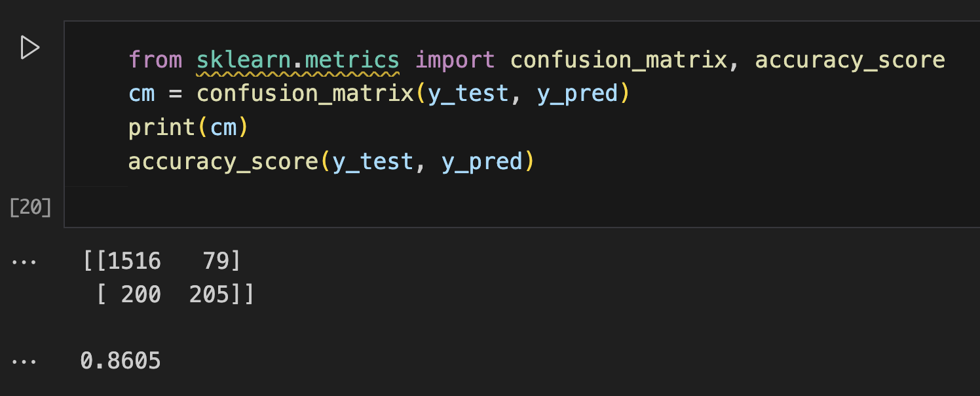
Task: Place the cursor on the 'cm' variable assignment
Action: pyautogui.click(x=141, y=94)
